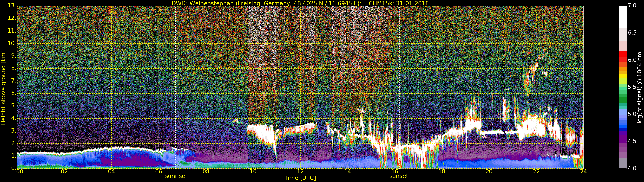
Task: Click the '5.' height axis tick label
Action: [x=13, y=106]
